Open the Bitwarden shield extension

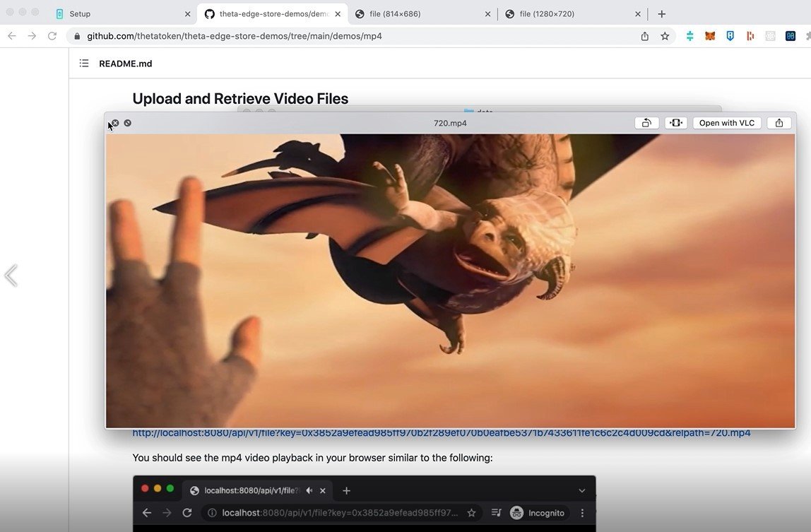click(x=730, y=36)
